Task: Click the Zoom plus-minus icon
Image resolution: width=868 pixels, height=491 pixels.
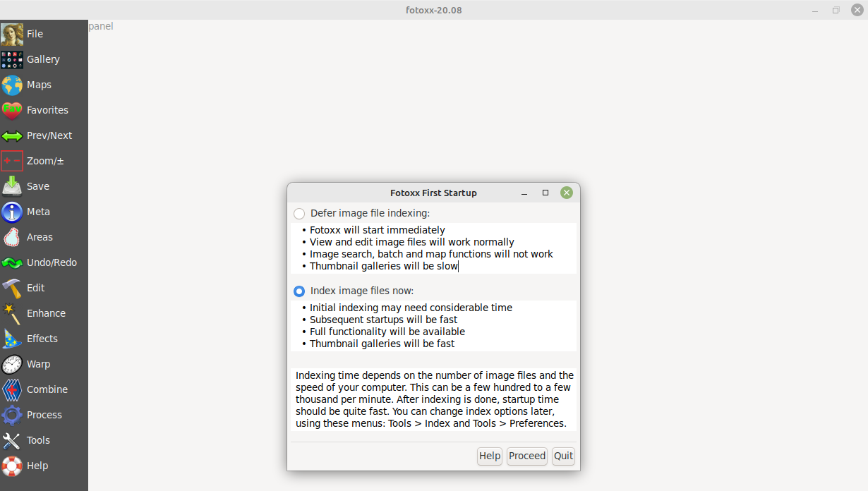Action: 12,161
